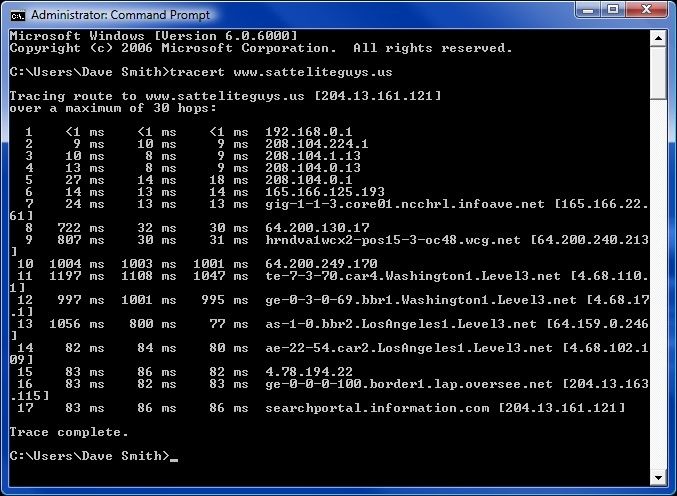Click the 722 ms value in hop 8
The width and height of the screenshot is (677, 496).
(x=80, y=227)
